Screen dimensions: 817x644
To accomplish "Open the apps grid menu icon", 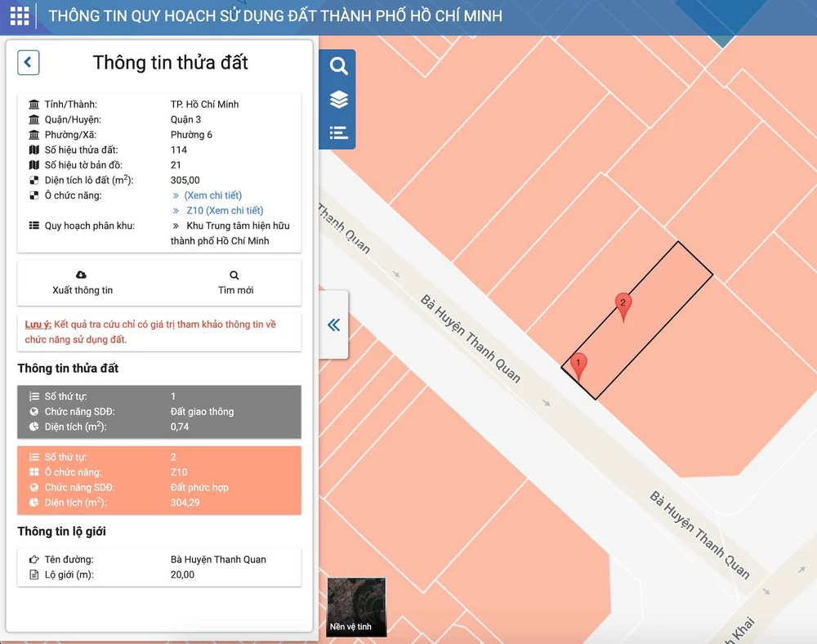I will (x=20, y=16).
